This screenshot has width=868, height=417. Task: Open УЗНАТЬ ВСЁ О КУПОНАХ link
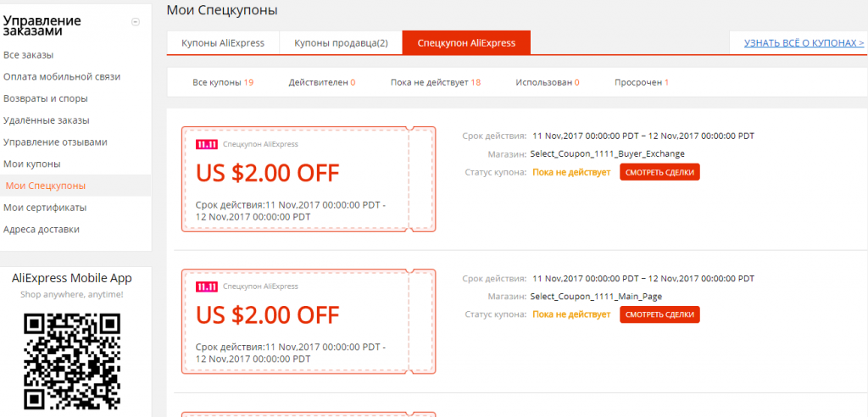point(804,43)
